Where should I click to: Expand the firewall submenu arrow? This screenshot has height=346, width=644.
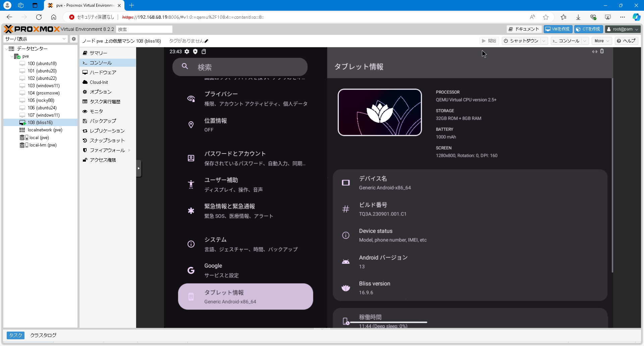click(x=129, y=150)
